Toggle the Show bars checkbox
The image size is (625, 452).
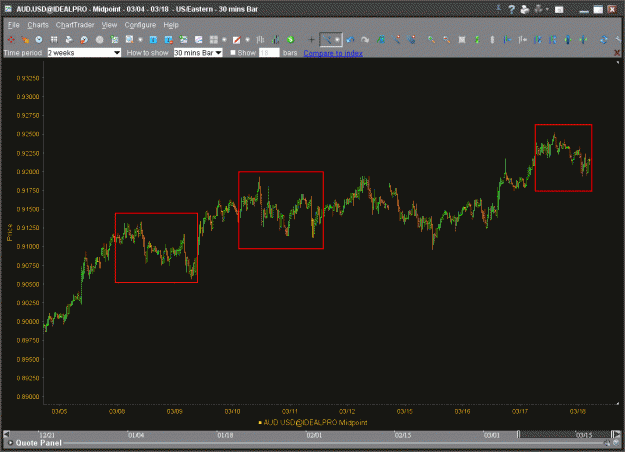pyautogui.click(x=233, y=53)
